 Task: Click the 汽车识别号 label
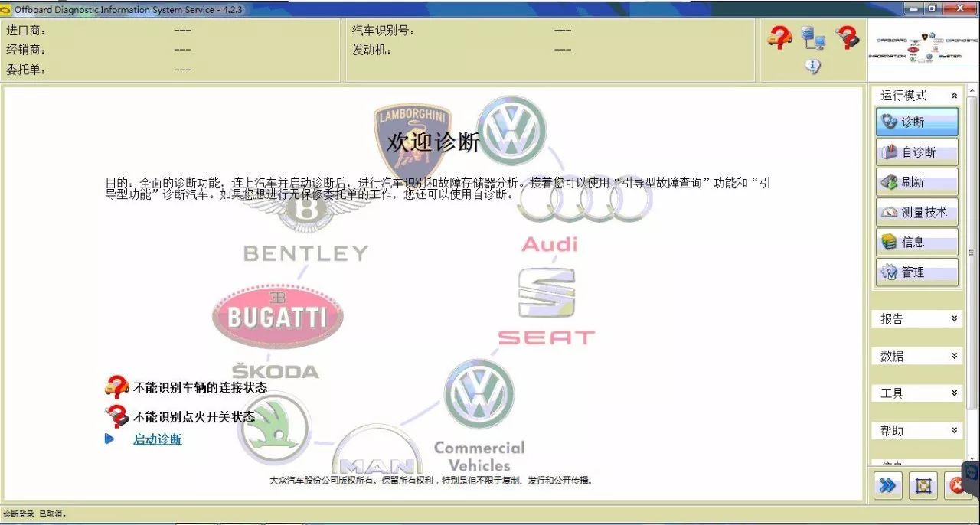(x=384, y=31)
